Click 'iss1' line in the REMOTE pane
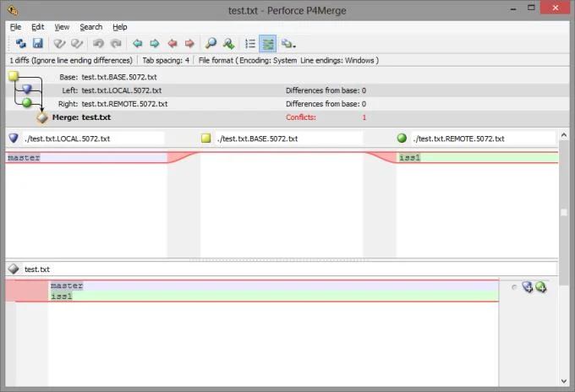Image resolution: width=575 pixels, height=392 pixels. pos(478,158)
